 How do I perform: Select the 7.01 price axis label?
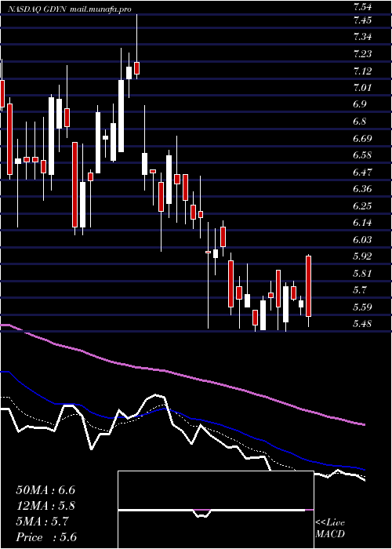point(362,88)
